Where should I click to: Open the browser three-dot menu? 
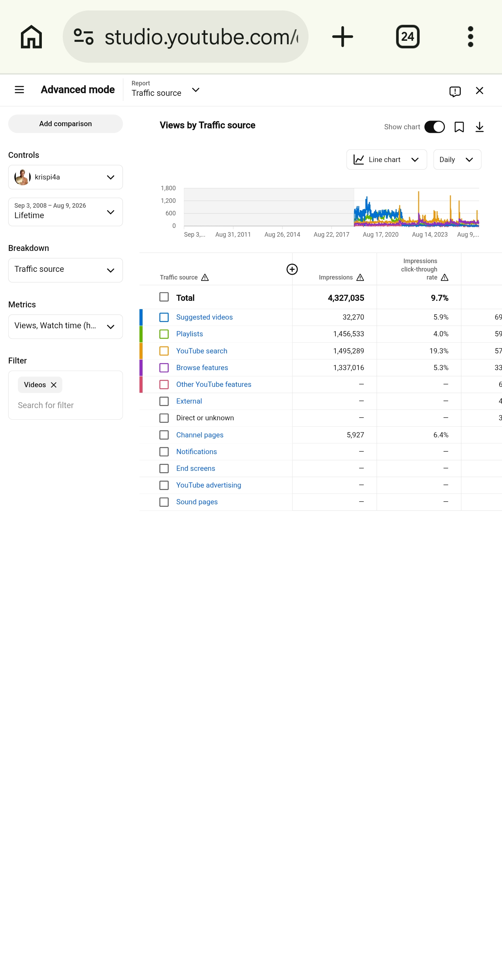(470, 37)
